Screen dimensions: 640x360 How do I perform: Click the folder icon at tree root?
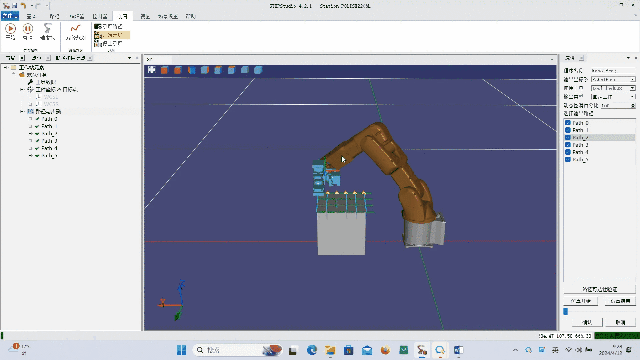tap(13, 67)
